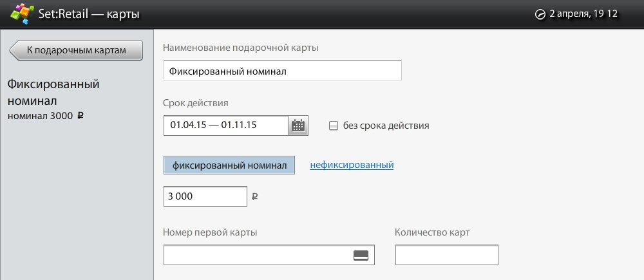
Task: Click sidebar 'Фиксированный номинал' card heading
Action: (x=53, y=93)
